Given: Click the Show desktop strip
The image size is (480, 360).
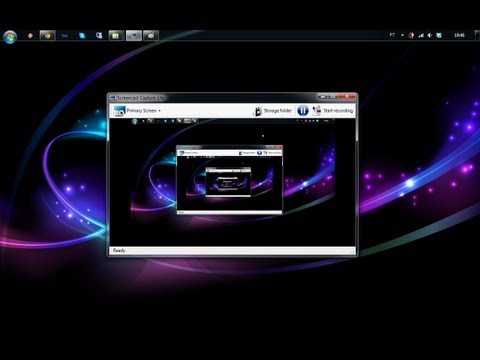Looking at the screenshot, I should [478, 35].
